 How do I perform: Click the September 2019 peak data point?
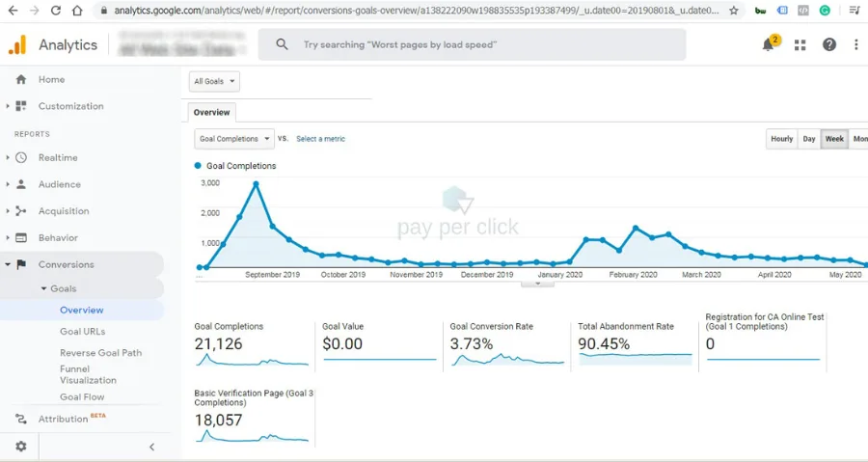256,184
